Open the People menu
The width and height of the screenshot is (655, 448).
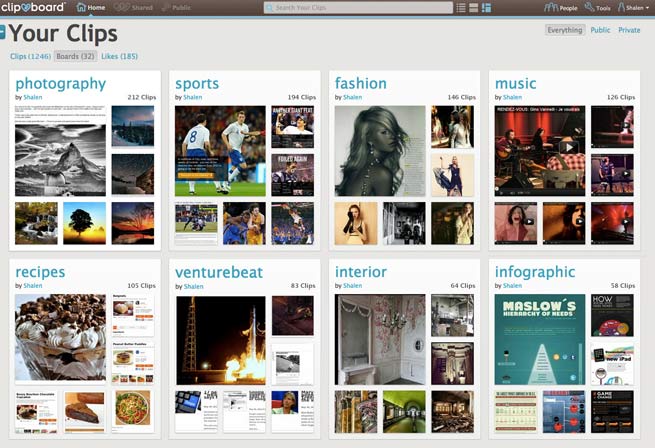[x=561, y=8]
